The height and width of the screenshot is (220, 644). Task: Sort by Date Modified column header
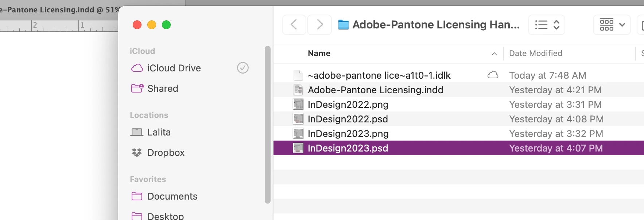(x=535, y=54)
